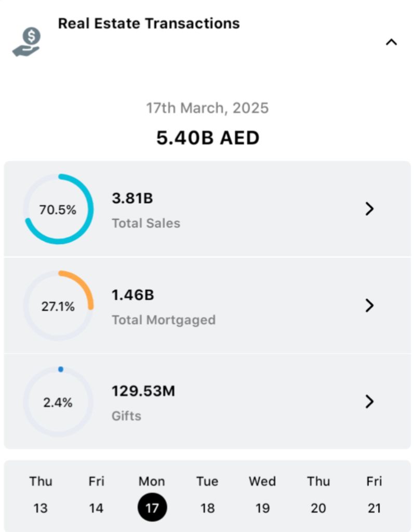Switch to Wednesday 19
The width and height of the screenshot is (414, 532).
(x=262, y=495)
